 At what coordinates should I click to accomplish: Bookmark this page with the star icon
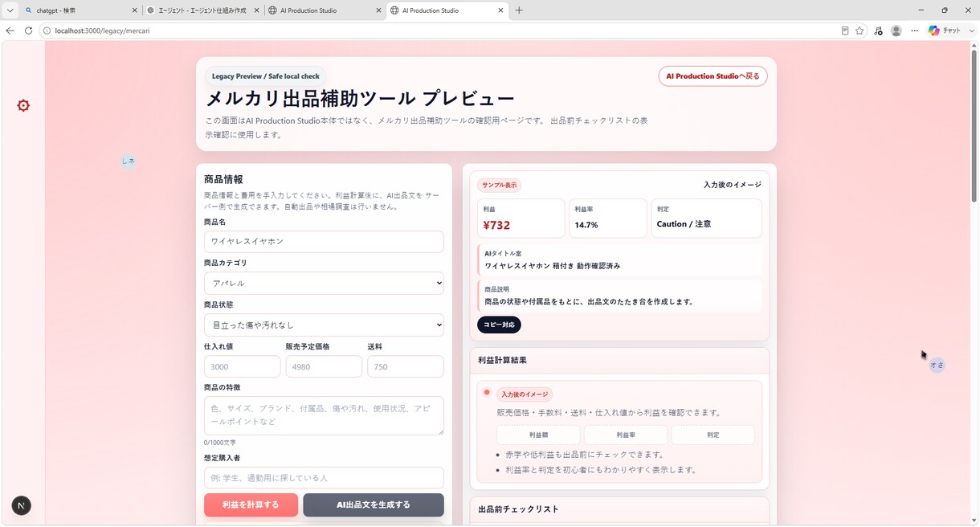coord(860,31)
